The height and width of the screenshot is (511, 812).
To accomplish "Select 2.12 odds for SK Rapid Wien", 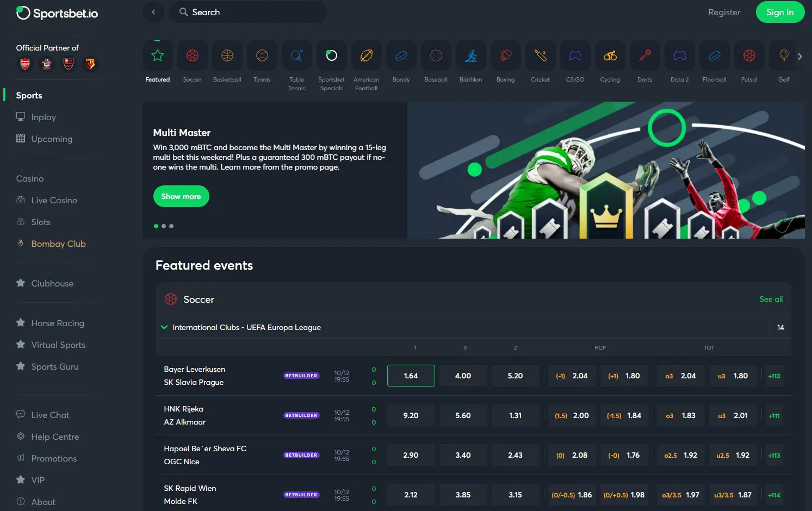I will coord(411,495).
